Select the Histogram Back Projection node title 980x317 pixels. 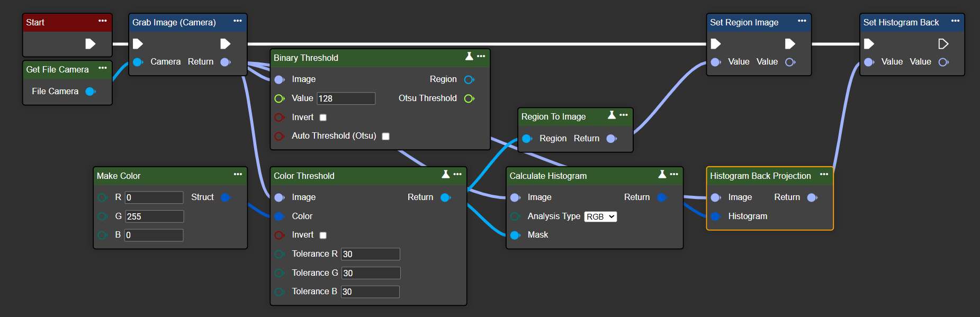click(x=760, y=176)
